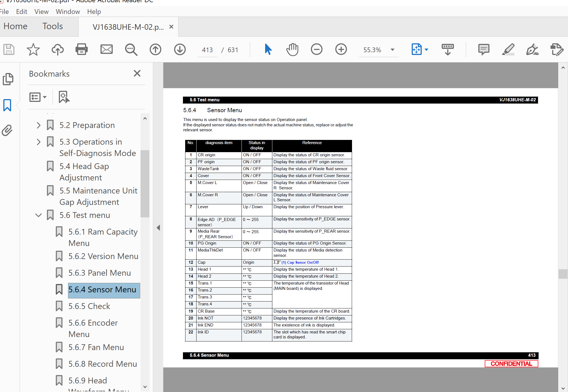Click the document scroll down arrow
The width and height of the screenshot is (568, 392).
(x=563, y=388)
